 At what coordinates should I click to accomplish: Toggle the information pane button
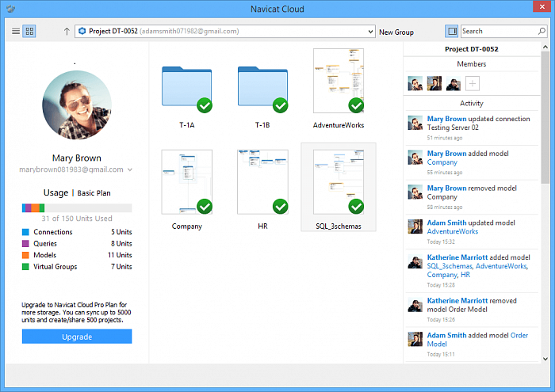coord(451,32)
